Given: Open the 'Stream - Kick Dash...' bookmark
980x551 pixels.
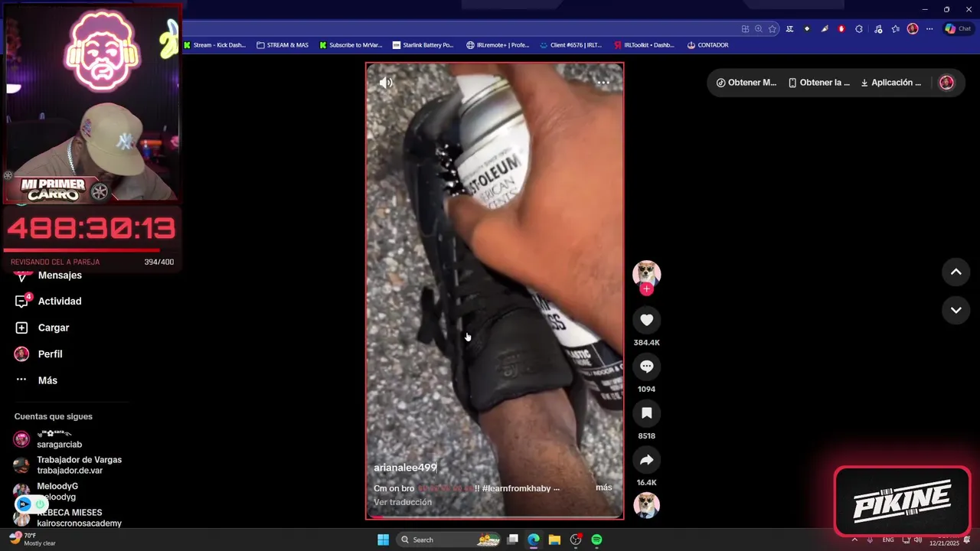Looking at the screenshot, I should (215, 45).
